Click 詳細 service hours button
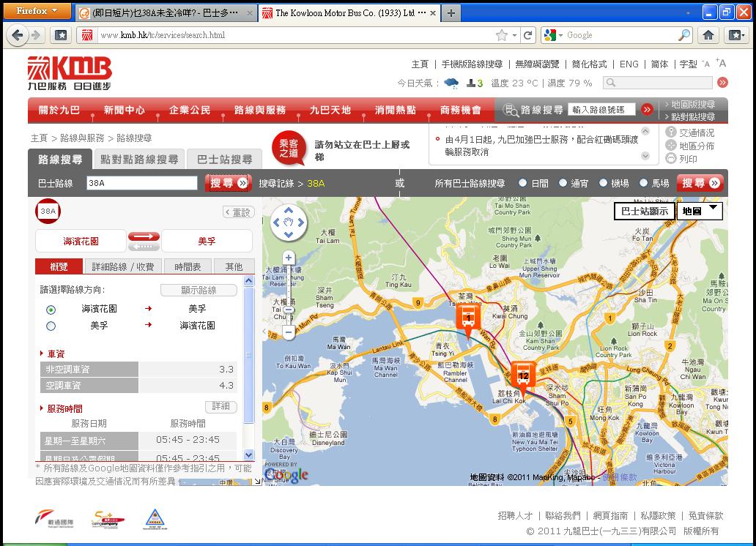Screen dimensions: 756x546 click(220, 406)
